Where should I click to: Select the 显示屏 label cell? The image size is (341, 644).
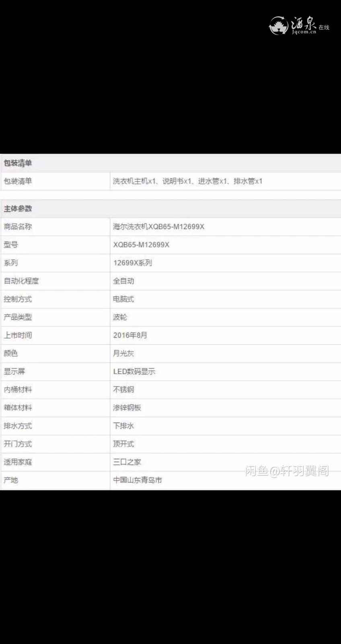coord(55,372)
